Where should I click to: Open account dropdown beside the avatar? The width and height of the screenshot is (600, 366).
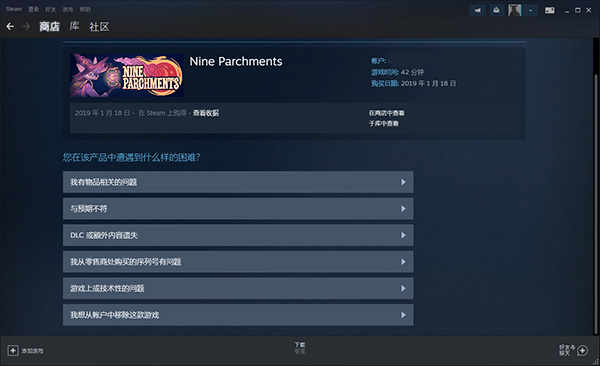click(x=532, y=10)
